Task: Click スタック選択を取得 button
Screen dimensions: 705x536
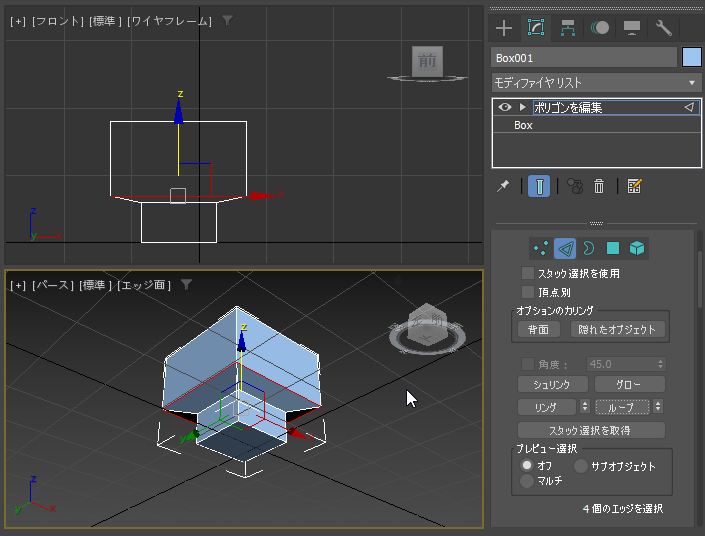Action: 591,430
